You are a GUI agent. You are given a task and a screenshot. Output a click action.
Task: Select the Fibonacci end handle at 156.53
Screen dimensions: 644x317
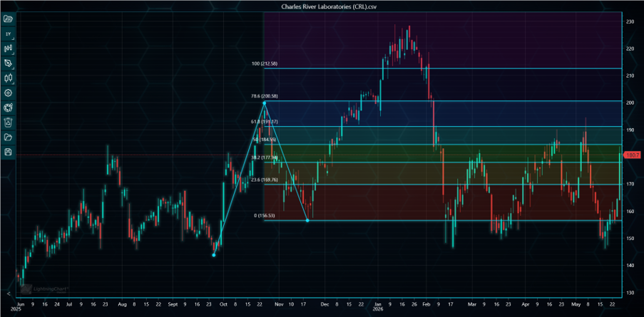pyautogui.click(x=307, y=221)
